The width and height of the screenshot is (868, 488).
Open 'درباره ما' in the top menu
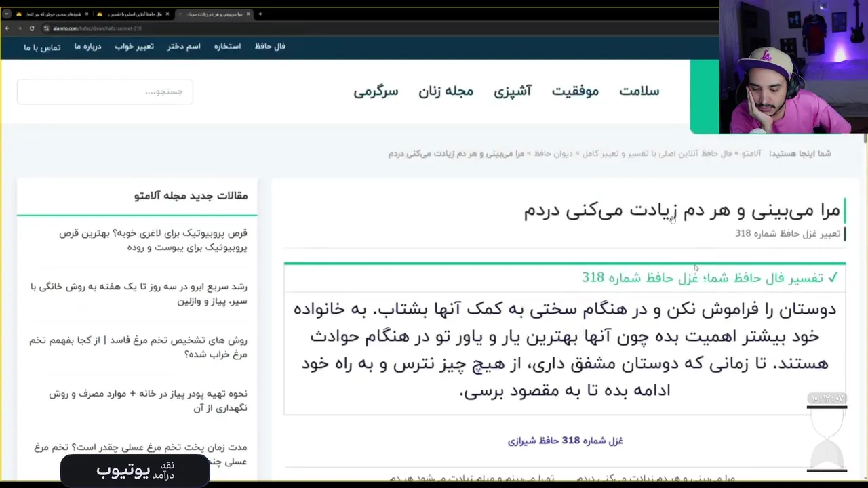[87, 47]
